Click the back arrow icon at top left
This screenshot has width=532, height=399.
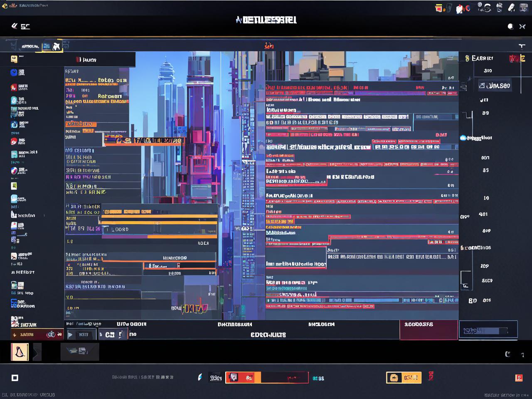click(x=15, y=26)
